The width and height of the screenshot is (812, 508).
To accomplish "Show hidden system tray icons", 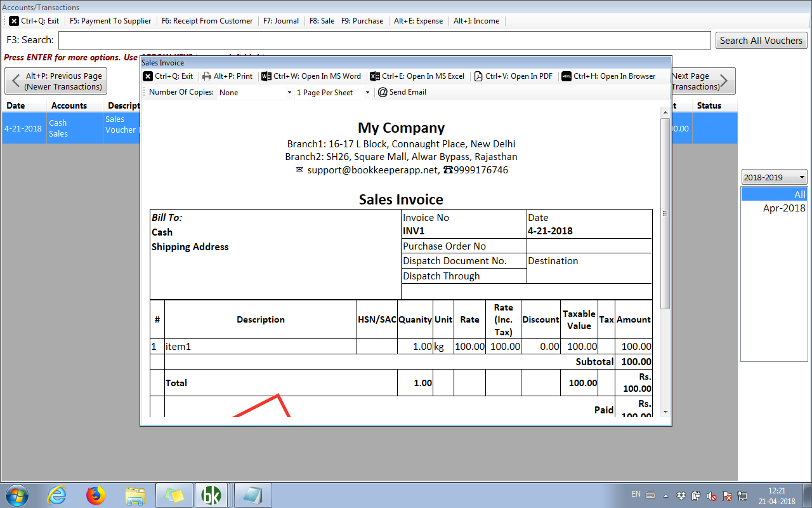I will [x=666, y=496].
